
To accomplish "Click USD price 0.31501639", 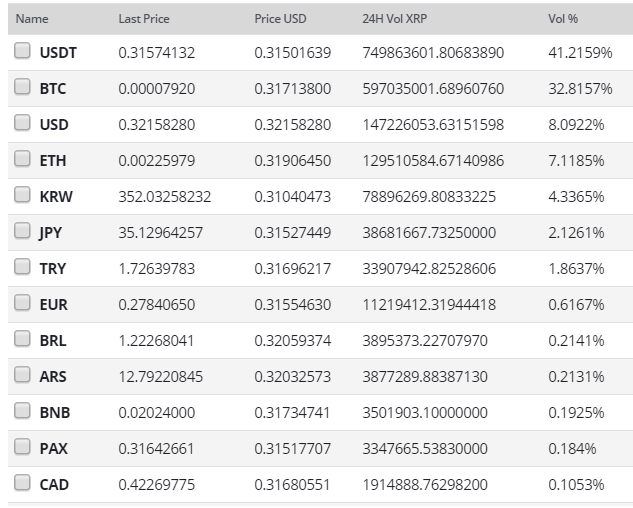I will (293, 53).
